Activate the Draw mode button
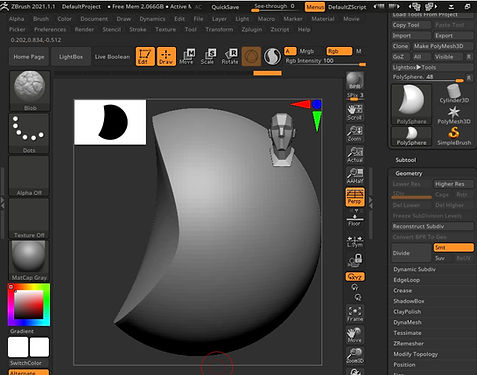Viewport: 477px width, 375px height. click(166, 56)
